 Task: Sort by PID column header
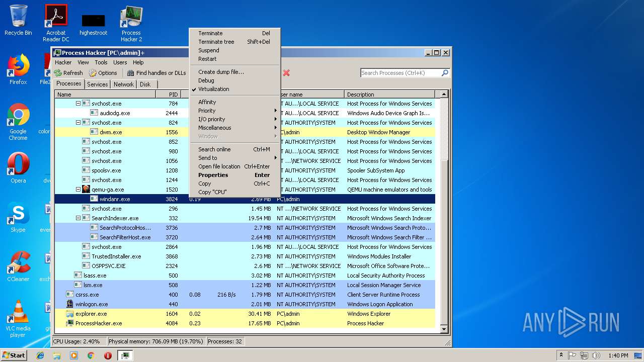click(x=168, y=95)
